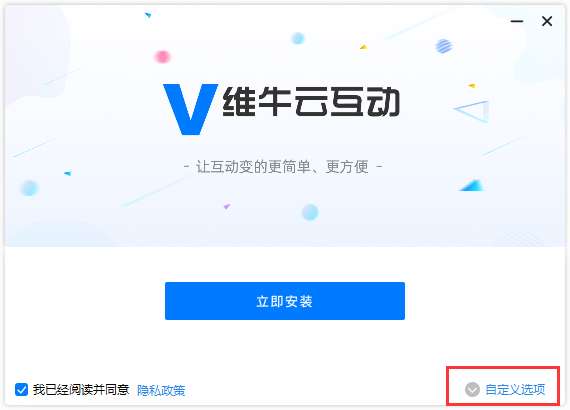
Task: Click the blue V logo
Action: (x=190, y=109)
